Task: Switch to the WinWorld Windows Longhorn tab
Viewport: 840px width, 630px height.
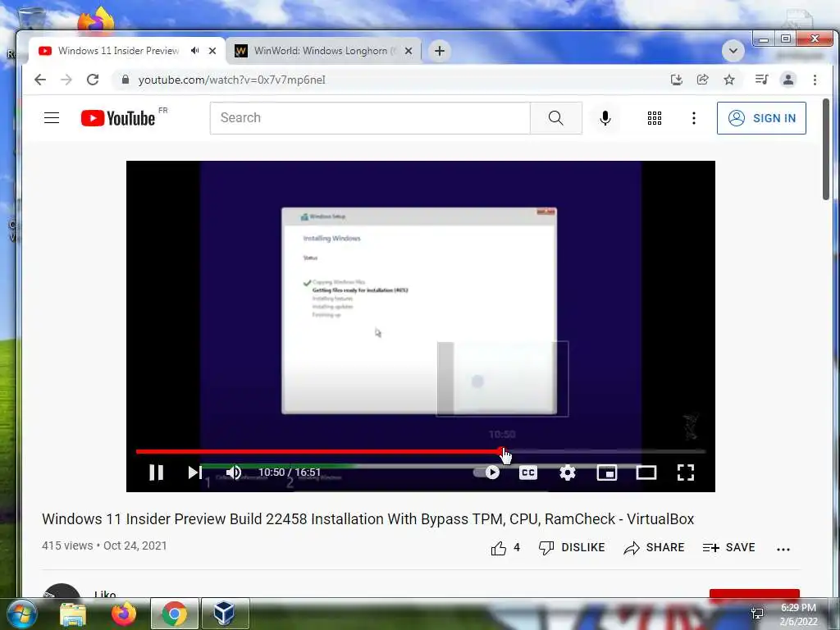Action: (x=323, y=51)
